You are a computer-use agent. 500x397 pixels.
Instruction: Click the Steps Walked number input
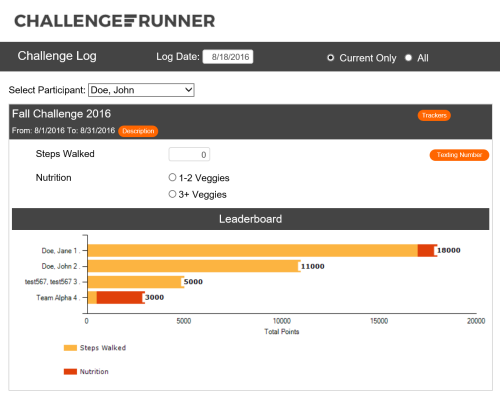point(189,154)
